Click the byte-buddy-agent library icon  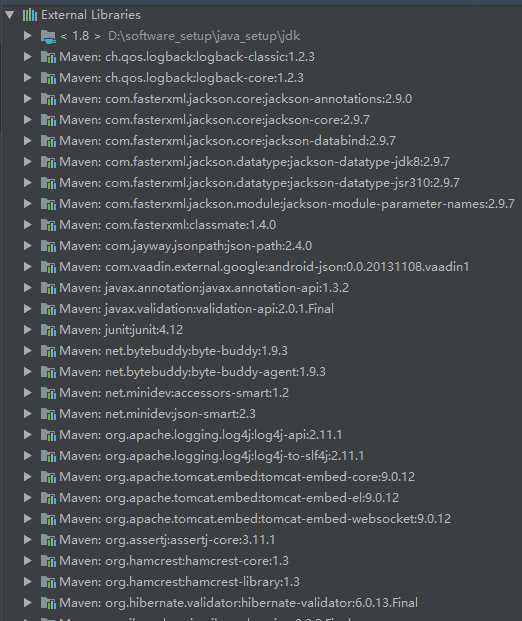click(x=48, y=372)
